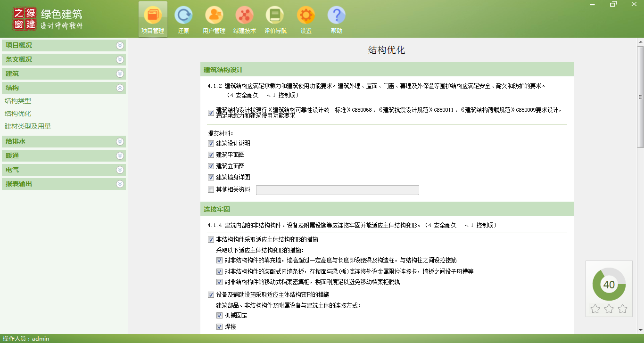Viewport: 644px width, 343px height.
Task: Select the 绿建技术 icon
Action: point(245,19)
